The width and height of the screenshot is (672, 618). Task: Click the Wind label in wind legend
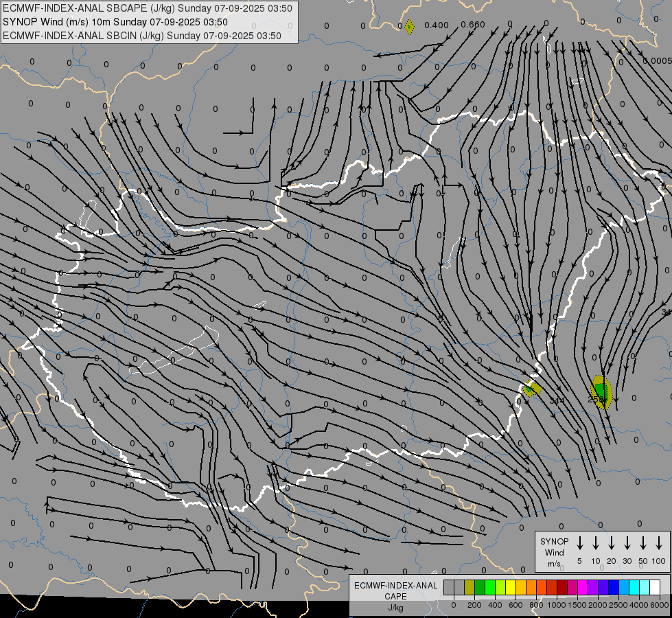tap(554, 552)
